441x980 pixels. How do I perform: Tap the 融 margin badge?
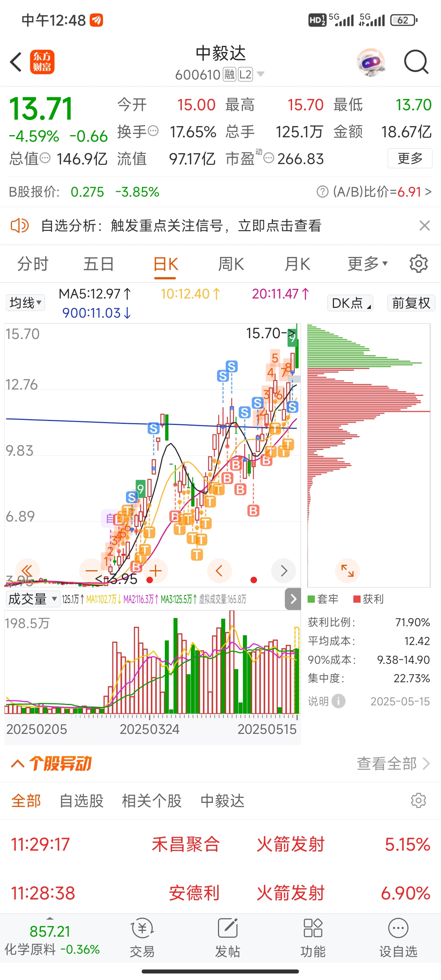coord(230,74)
